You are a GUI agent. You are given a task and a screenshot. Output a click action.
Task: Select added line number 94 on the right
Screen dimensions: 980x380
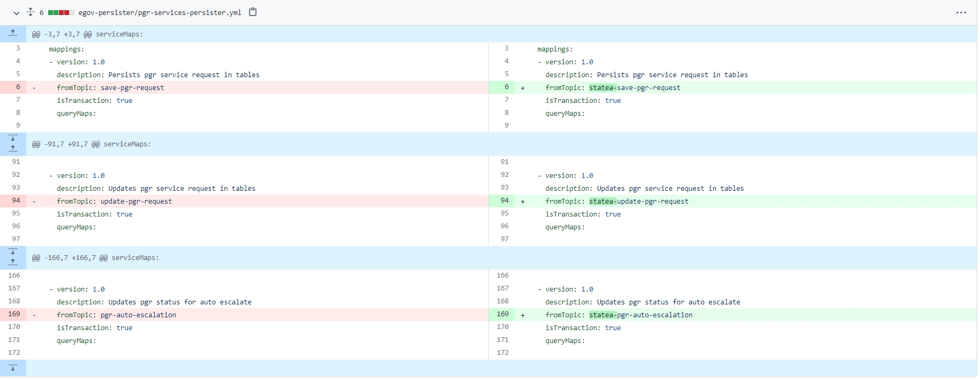point(504,201)
